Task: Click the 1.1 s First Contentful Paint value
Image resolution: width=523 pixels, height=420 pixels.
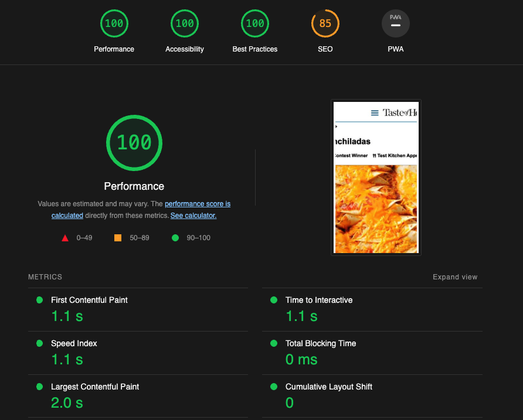Action: 67,316
